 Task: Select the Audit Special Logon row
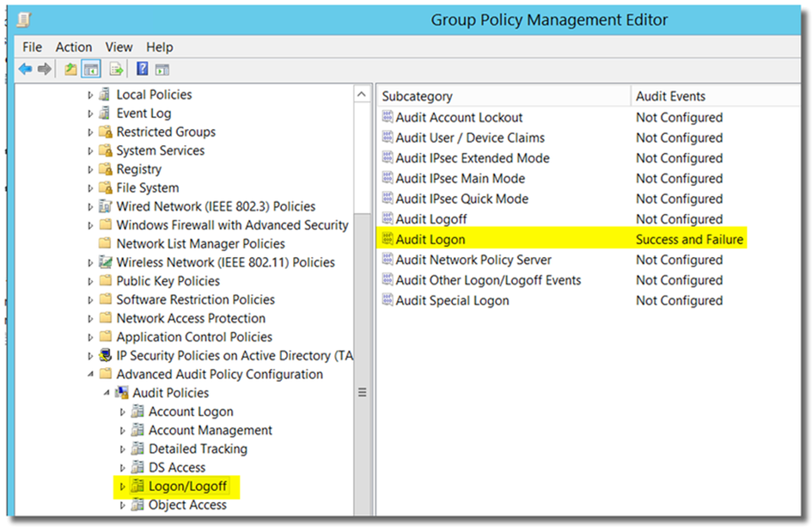pos(452,301)
